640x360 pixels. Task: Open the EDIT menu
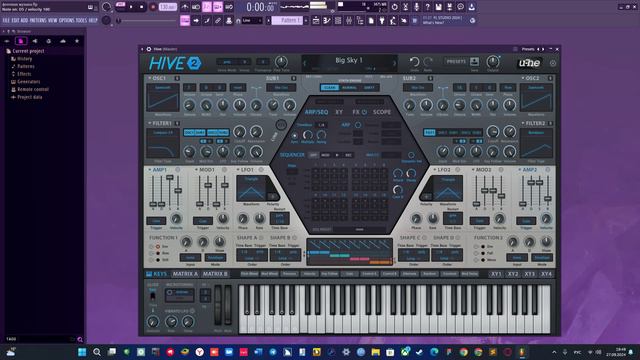click(x=15, y=20)
